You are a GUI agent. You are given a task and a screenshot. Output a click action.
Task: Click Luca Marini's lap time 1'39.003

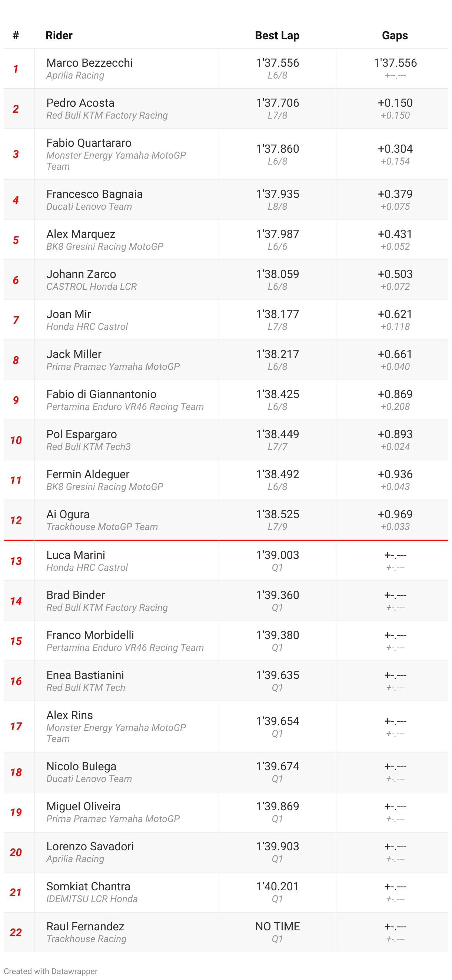[277, 555]
